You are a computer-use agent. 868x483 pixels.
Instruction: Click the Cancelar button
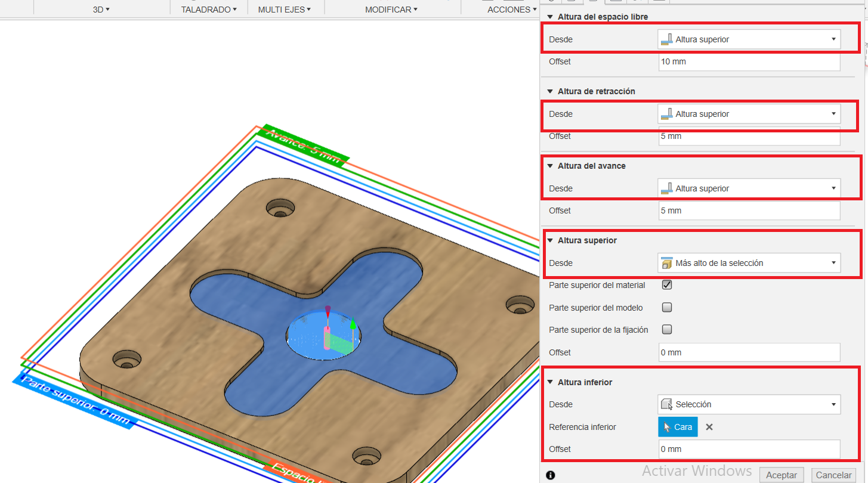833,475
